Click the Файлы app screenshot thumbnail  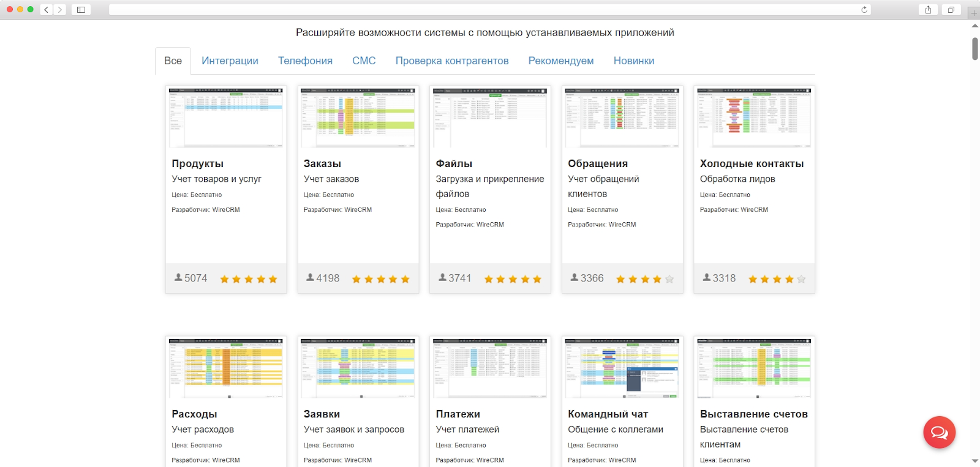click(x=490, y=118)
